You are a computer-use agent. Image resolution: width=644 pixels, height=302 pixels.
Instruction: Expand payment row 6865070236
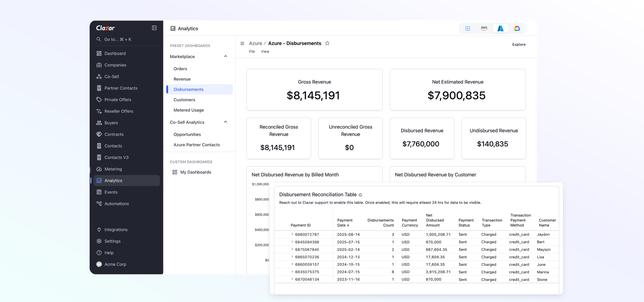click(x=292, y=257)
